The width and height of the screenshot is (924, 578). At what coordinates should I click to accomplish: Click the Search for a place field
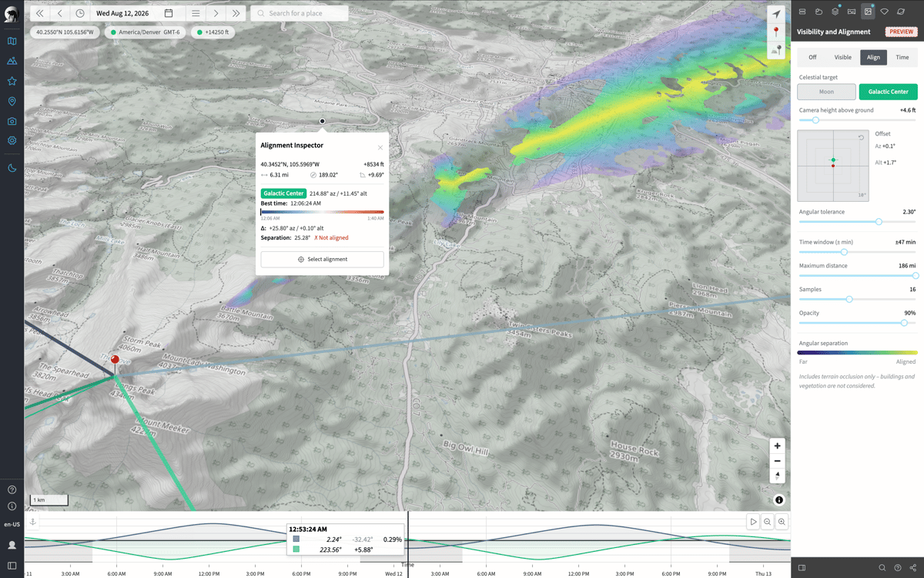(300, 13)
